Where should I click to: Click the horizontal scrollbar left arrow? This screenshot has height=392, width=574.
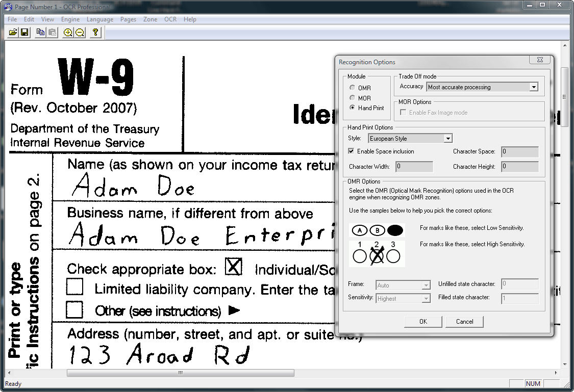[9, 373]
